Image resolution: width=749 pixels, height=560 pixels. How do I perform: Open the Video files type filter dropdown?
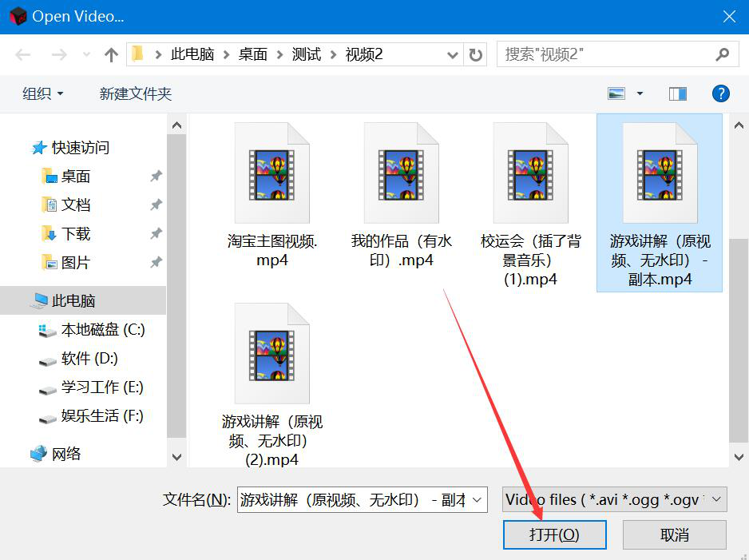pyautogui.click(x=614, y=500)
